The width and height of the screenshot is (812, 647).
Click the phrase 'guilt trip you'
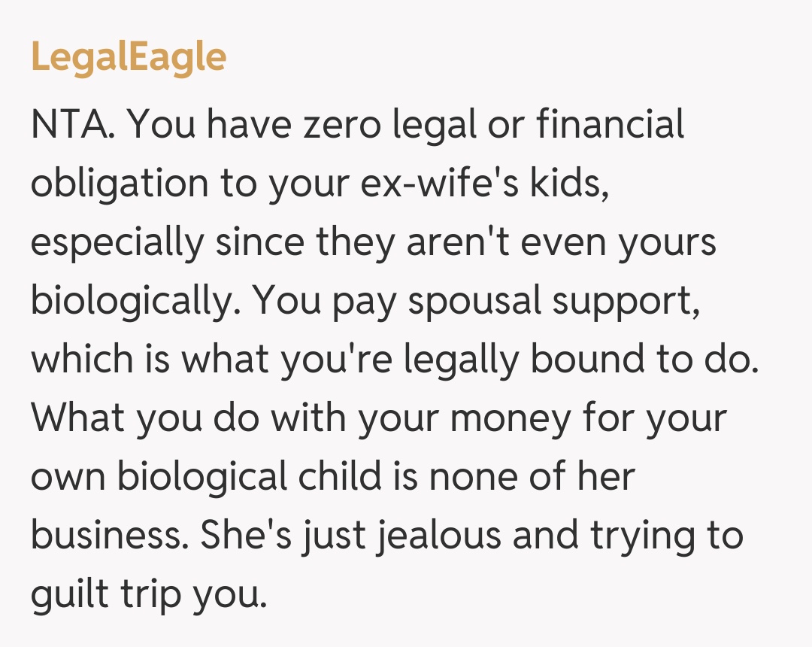(x=147, y=594)
